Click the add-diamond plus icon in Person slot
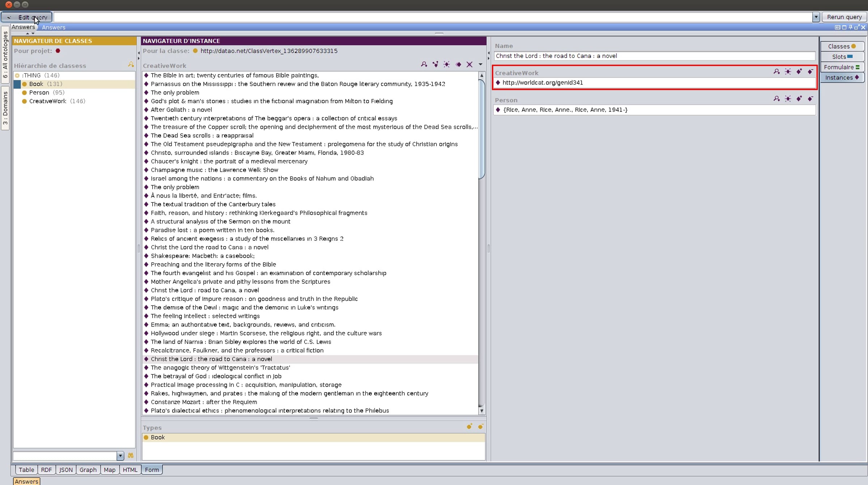This screenshot has width=868, height=485. point(799,99)
